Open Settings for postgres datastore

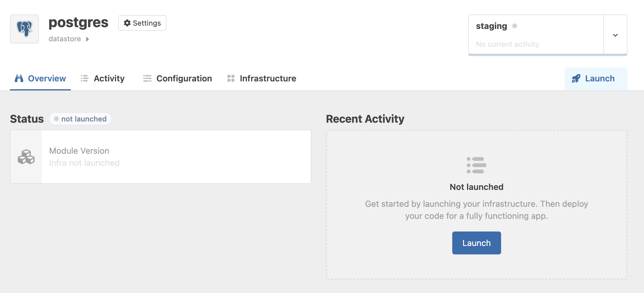142,23
